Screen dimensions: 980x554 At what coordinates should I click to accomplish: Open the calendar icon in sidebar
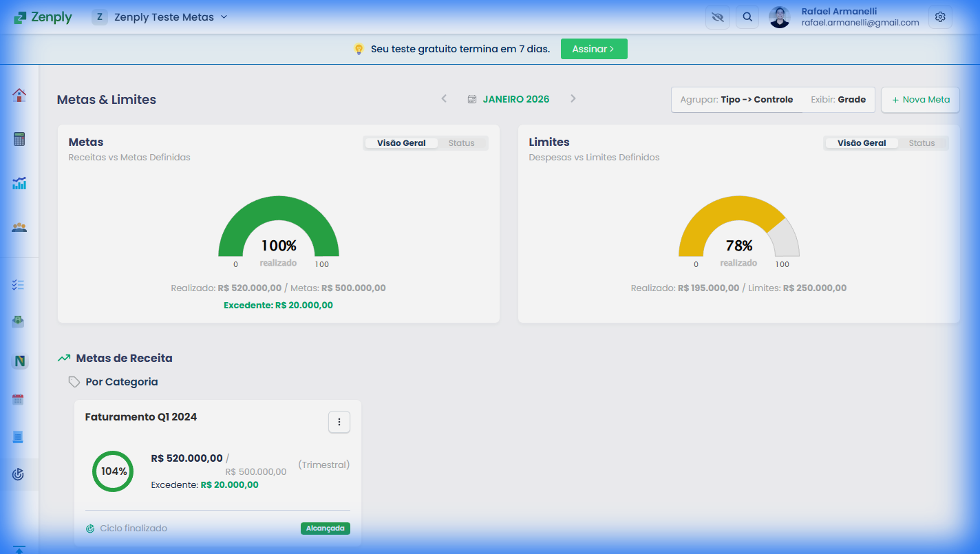pos(19,399)
